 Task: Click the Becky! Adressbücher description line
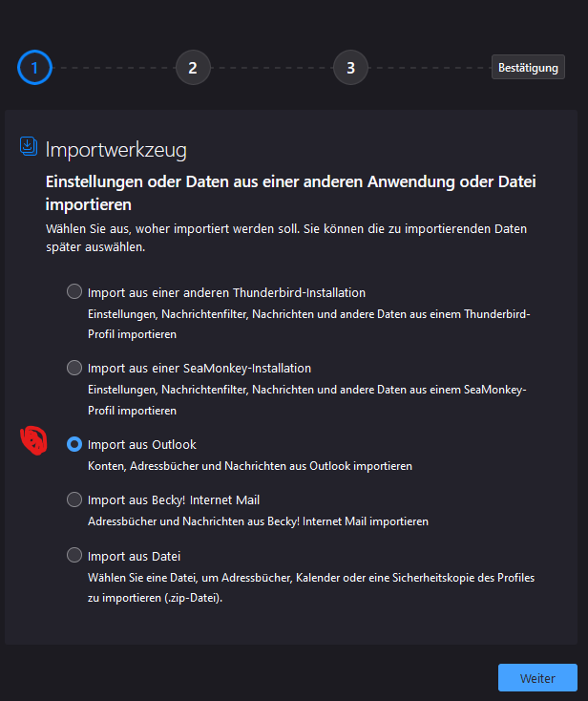tap(258, 521)
